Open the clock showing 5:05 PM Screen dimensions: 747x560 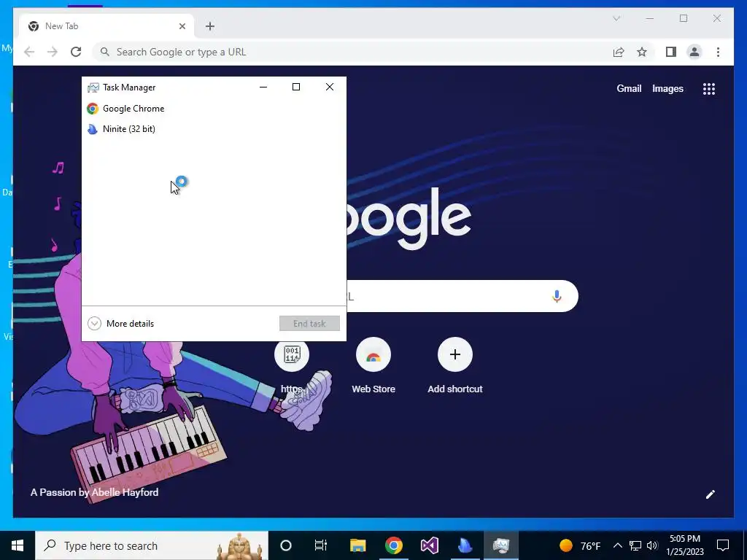(685, 545)
